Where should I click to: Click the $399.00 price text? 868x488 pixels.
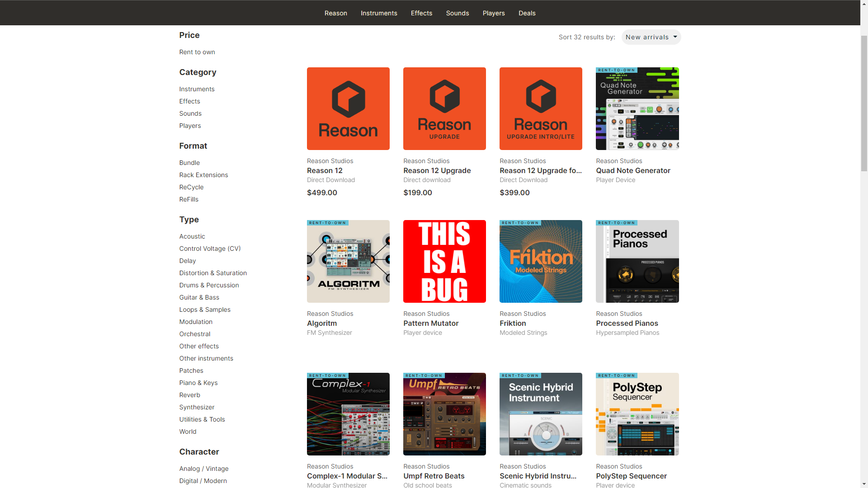coord(514,192)
